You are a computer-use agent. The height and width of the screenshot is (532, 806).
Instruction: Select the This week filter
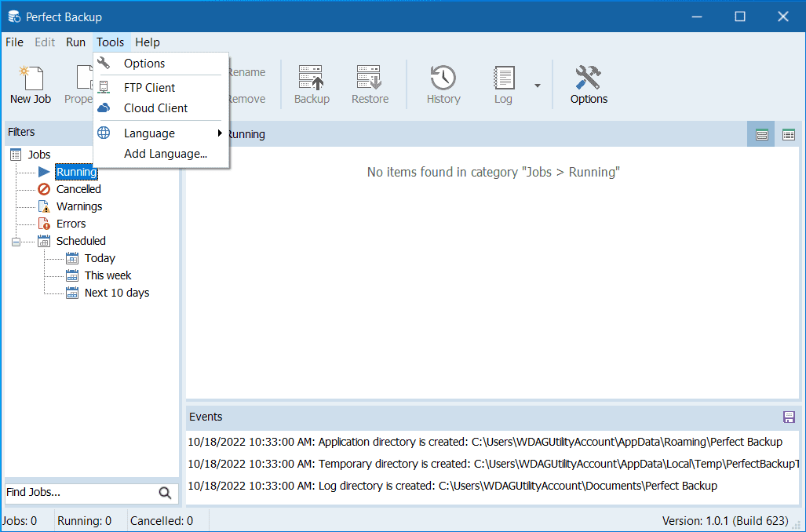108,275
